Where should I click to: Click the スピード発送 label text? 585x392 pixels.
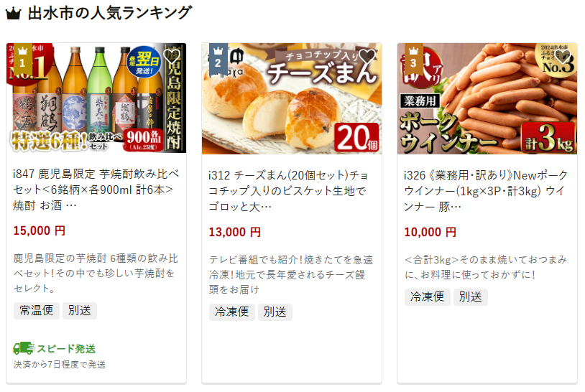66,349
